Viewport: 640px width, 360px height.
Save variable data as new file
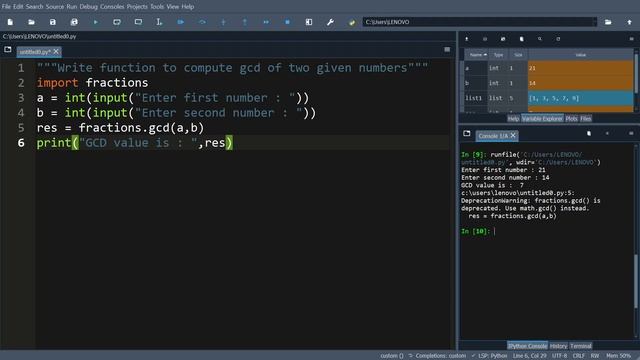(x=503, y=39)
